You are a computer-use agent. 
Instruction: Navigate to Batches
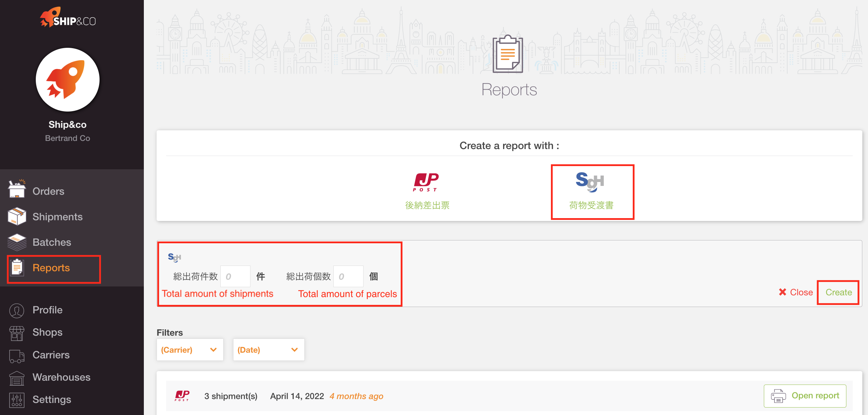pyautogui.click(x=52, y=242)
